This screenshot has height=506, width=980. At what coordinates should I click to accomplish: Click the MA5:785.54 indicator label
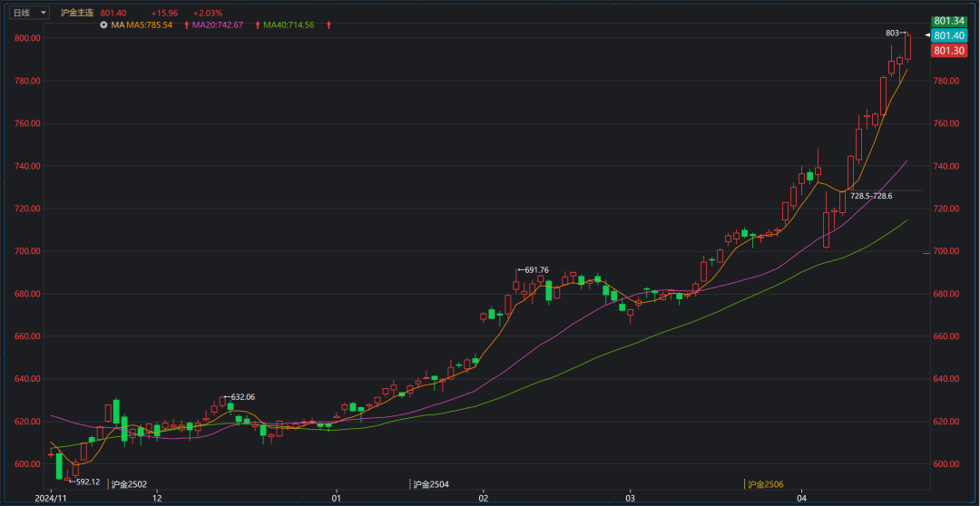149,24
